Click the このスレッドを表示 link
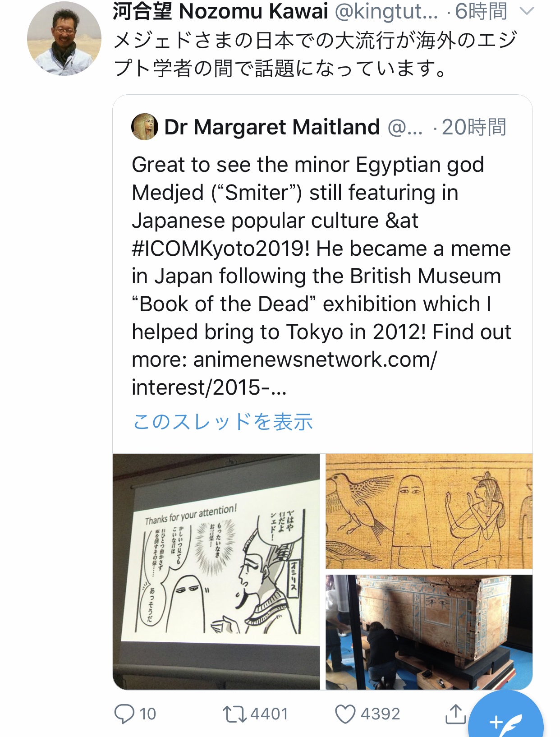This screenshot has height=737, width=560. click(223, 422)
